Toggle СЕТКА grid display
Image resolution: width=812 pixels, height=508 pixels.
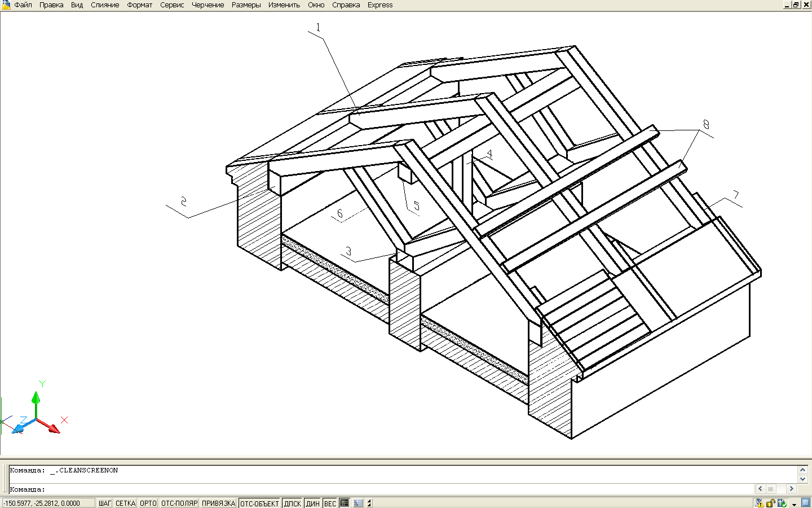click(126, 503)
